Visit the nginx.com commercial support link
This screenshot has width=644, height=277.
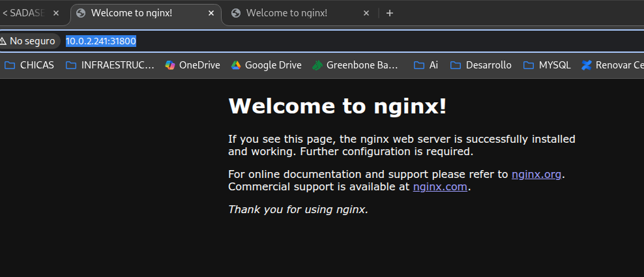click(440, 186)
